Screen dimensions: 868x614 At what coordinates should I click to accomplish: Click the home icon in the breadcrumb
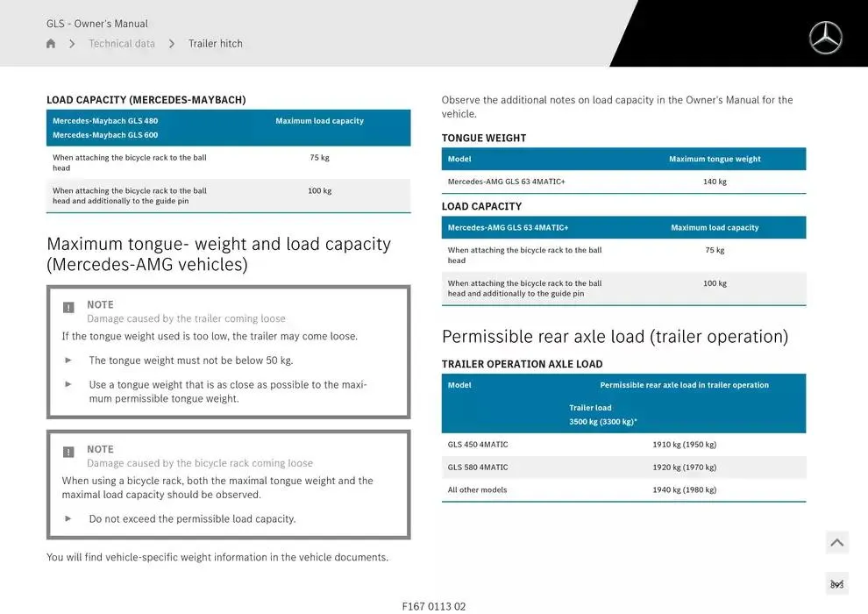tap(51, 44)
